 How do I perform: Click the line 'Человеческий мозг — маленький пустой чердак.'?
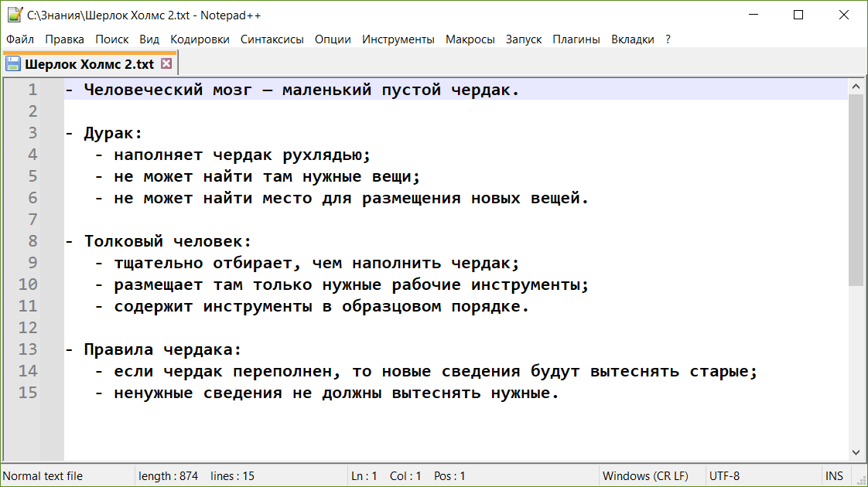tap(302, 90)
